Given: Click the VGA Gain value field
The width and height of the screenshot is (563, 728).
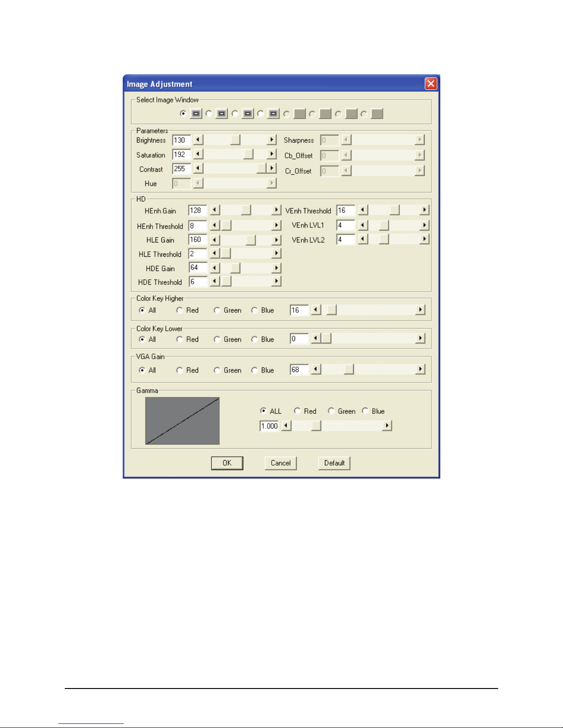Looking at the screenshot, I should [299, 370].
